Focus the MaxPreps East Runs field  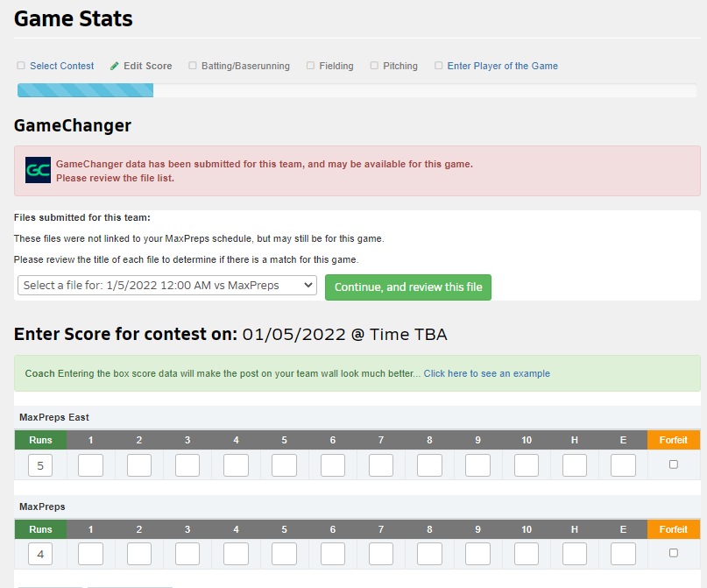coord(40,465)
